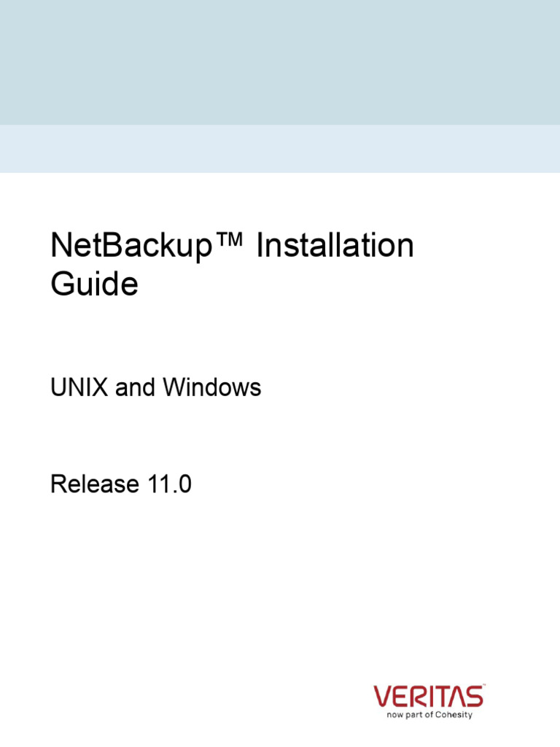Image resolution: width=560 pixels, height=747 pixels.
Task: Click the letter S in Veritas logo
Action: 473,697
